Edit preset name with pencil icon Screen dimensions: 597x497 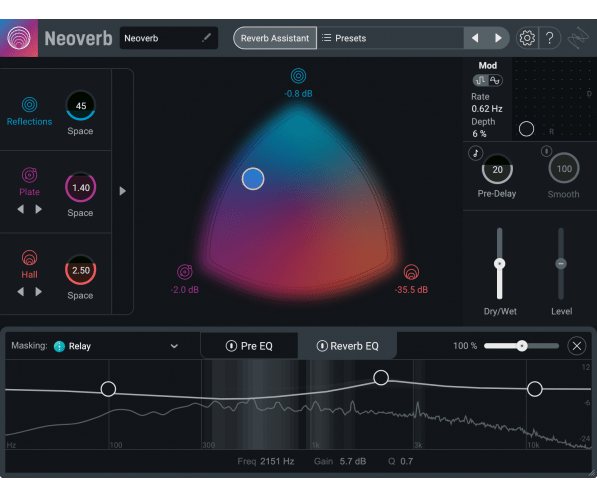click(x=206, y=38)
